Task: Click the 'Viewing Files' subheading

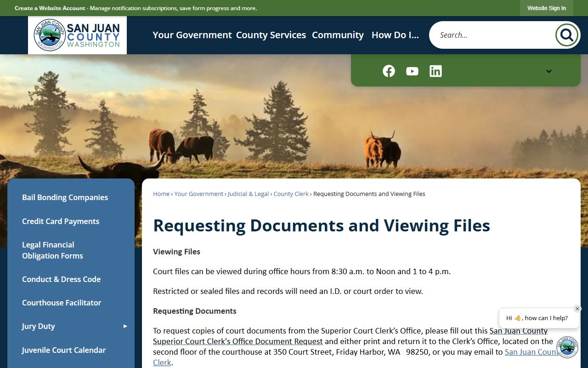Action: pyautogui.click(x=176, y=252)
